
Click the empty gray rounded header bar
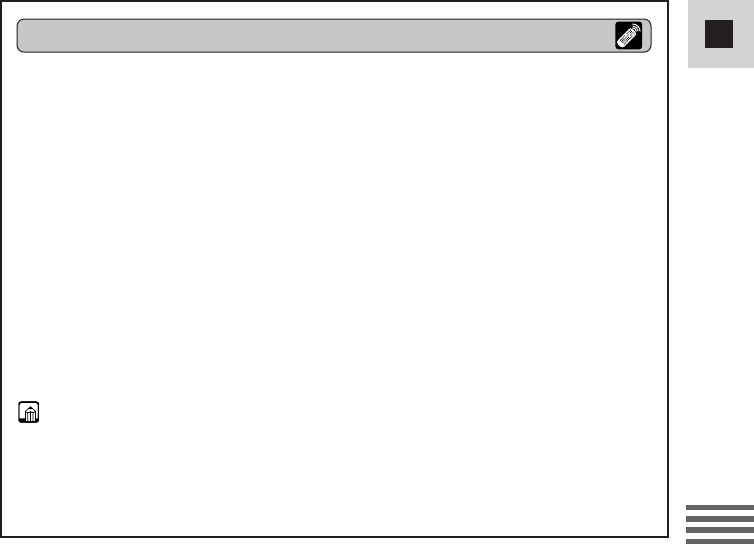tap(334, 36)
